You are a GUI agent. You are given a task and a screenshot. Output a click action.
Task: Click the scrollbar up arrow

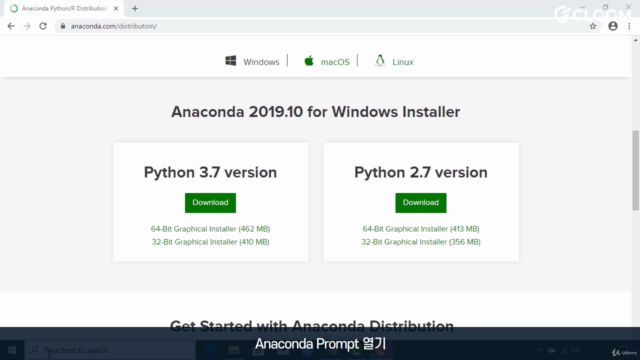click(x=636, y=40)
